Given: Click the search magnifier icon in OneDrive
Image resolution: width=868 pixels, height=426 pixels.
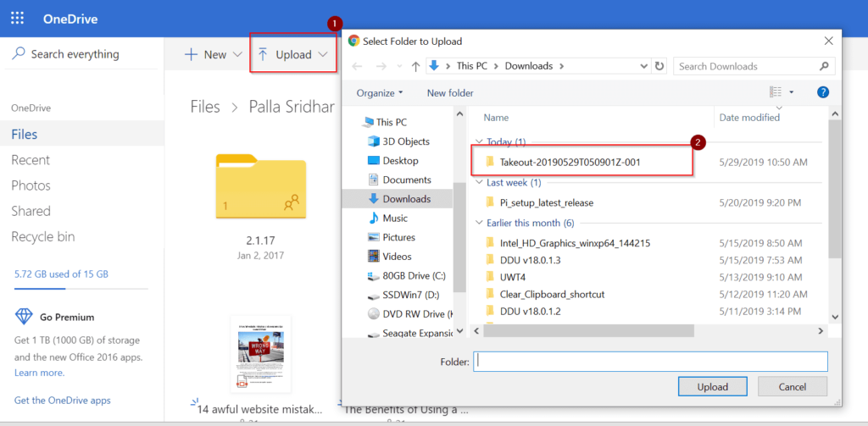Looking at the screenshot, I should click(x=19, y=53).
